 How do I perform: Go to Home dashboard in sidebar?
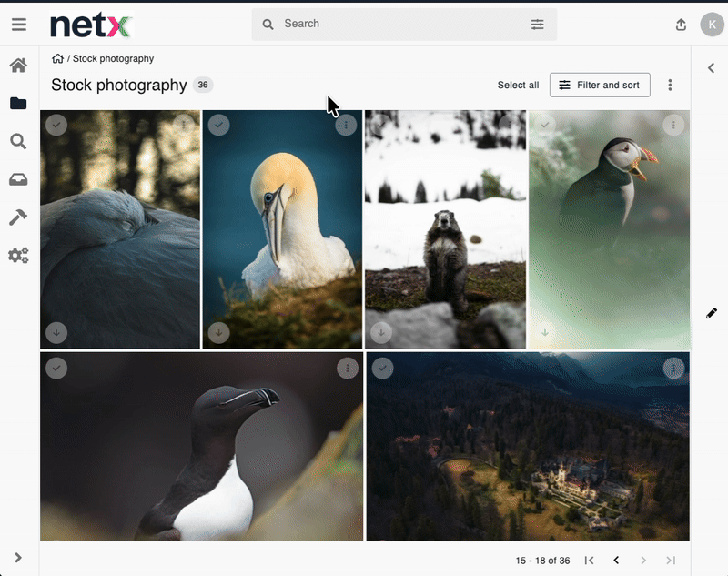coord(18,66)
